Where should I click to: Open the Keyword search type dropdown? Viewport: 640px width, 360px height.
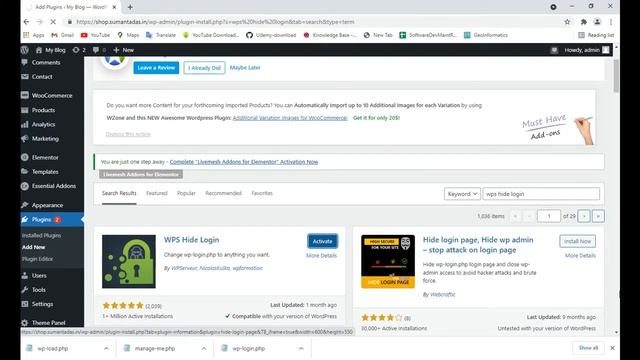coord(462,194)
